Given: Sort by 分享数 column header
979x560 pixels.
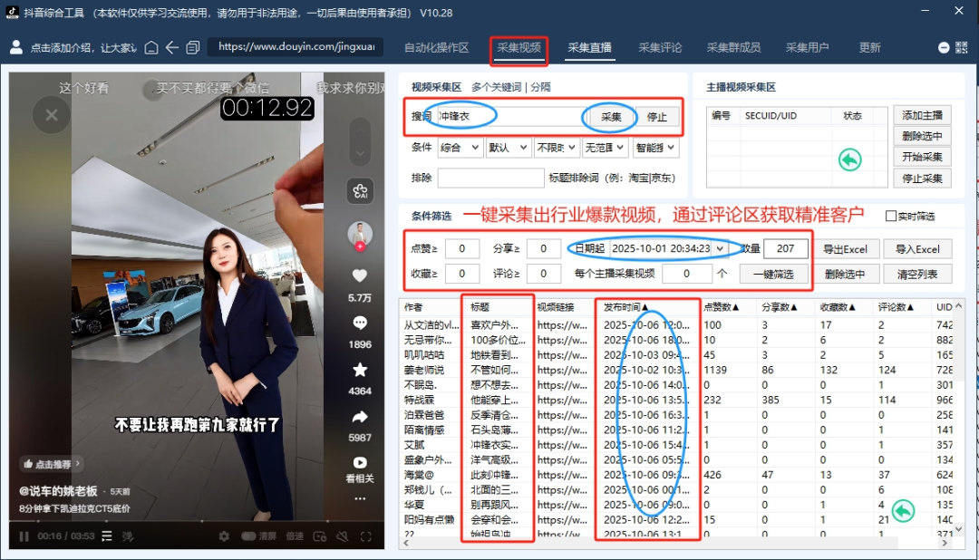Looking at the screenshot, I should pos(778,307).
